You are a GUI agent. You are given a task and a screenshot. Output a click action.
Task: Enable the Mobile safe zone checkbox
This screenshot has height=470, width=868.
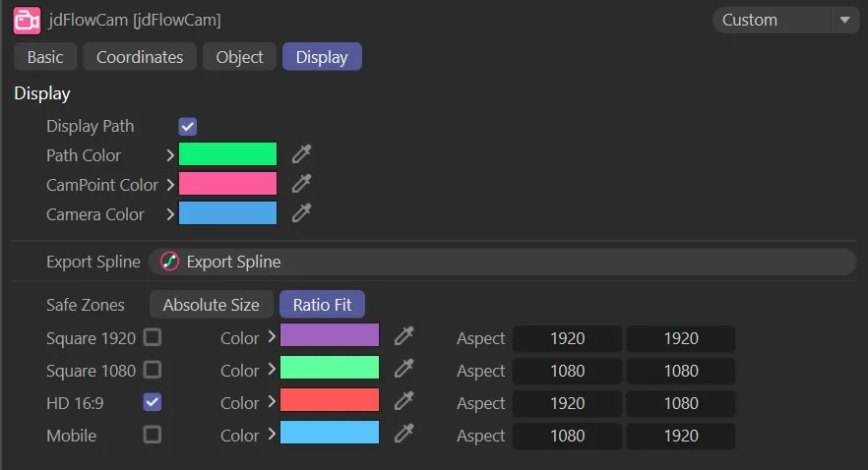[x=153, y=435]
